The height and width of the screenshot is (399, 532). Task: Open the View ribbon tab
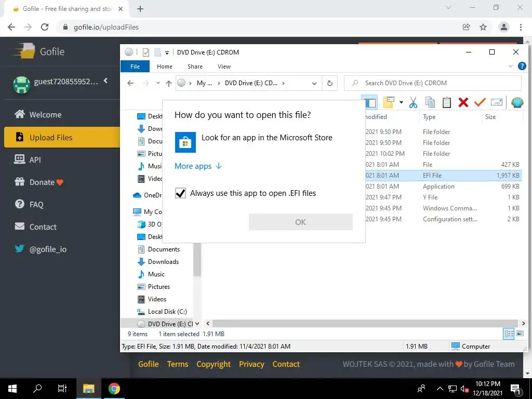tap(224, 66)
